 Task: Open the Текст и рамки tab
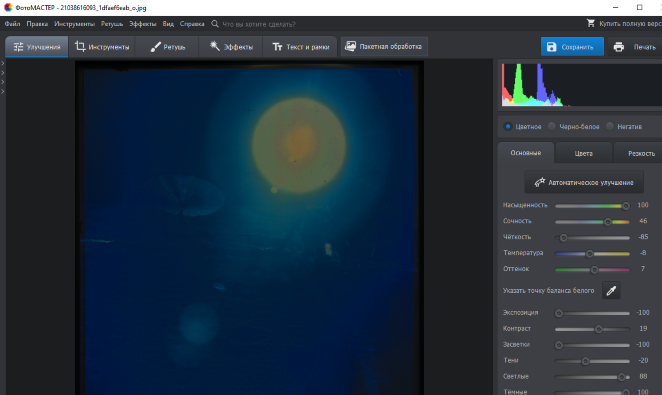coord(300,47)
